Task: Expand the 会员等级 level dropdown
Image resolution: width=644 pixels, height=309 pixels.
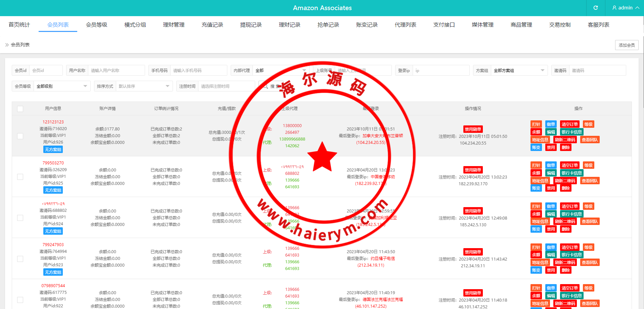Action: (x=62, y=86)
